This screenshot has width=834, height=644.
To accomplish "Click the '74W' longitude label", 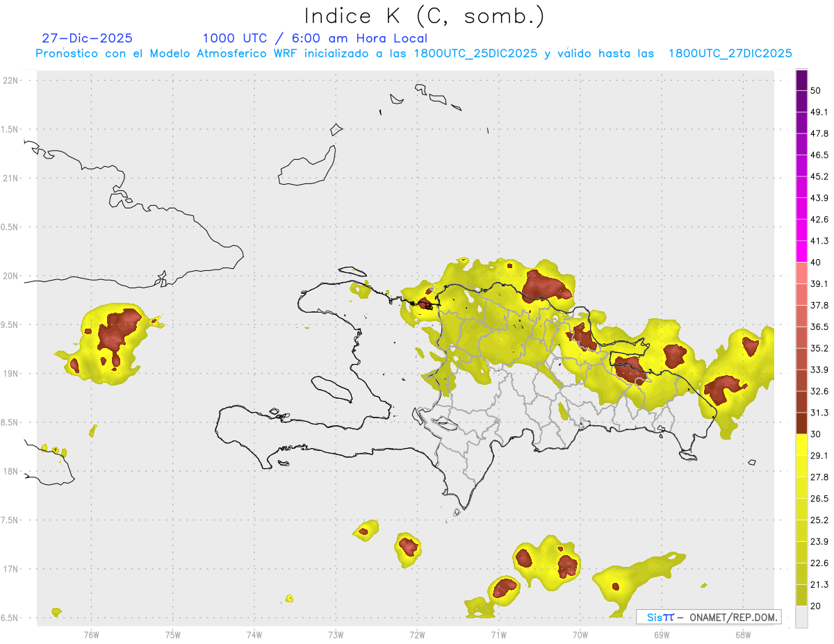I will (x=254, y=634).
